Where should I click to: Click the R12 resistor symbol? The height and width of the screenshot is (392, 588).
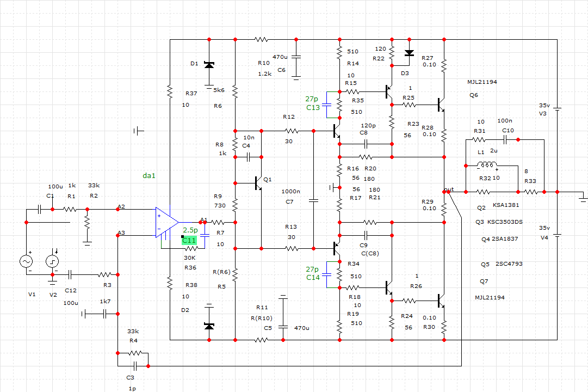point(292,131)
